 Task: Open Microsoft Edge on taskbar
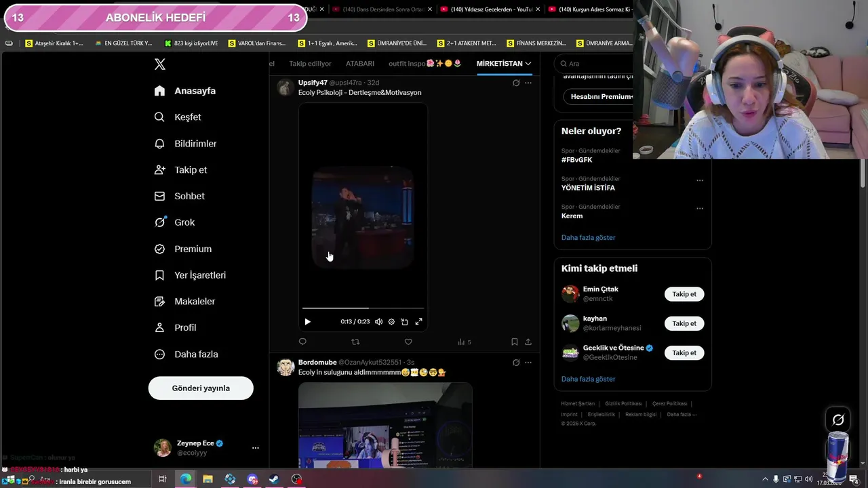[x=185, y=479]
